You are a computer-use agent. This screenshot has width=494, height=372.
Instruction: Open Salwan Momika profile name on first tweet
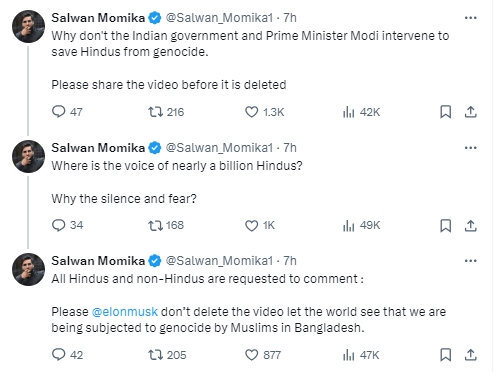[x=98, y=18]
